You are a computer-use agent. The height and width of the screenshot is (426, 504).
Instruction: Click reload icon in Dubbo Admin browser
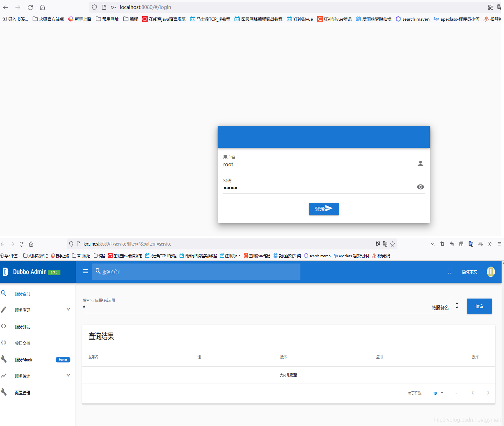point(22,244)
